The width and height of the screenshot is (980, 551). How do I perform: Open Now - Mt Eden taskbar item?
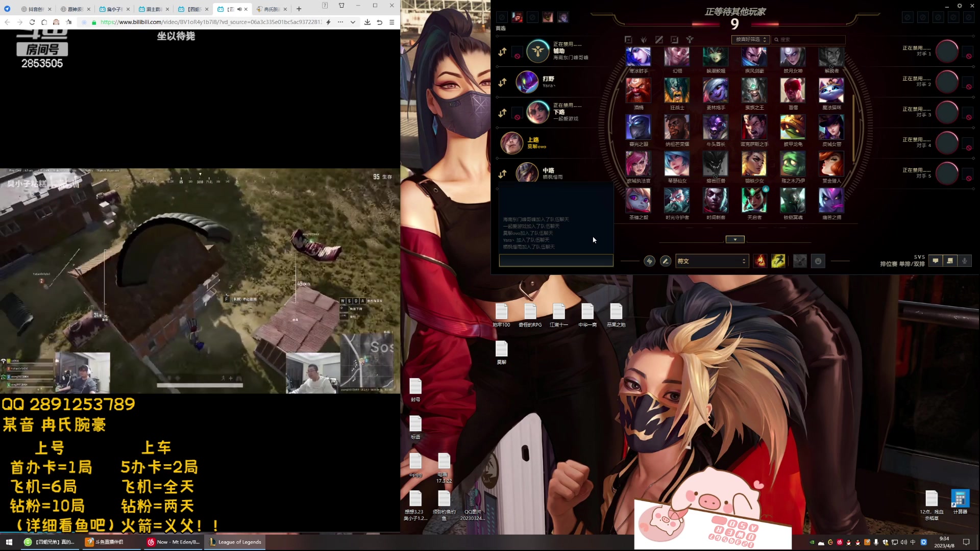(x=173, y=542)
